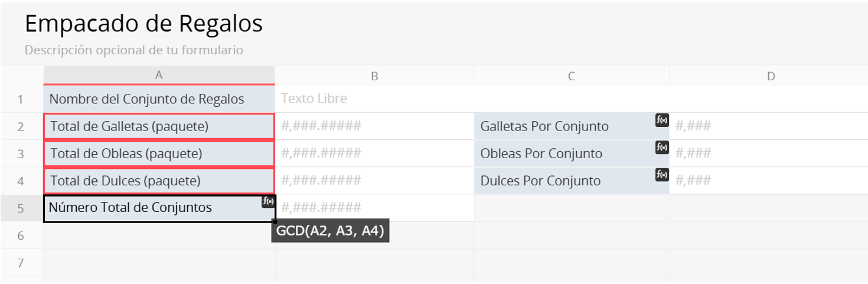The image size is (868, 284).
Task: Select Total de Dulces (paquete) cell
Action: (x=159, y=181)
